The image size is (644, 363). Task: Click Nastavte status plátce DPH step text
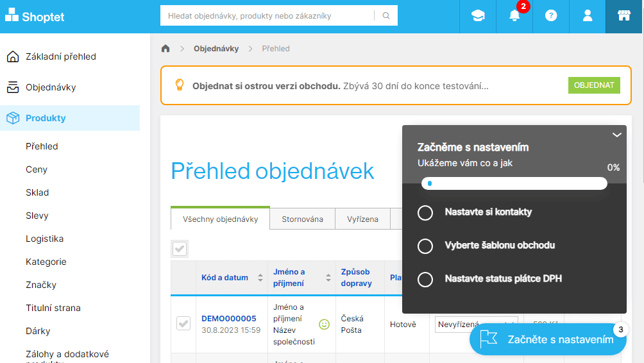(503, 278)
